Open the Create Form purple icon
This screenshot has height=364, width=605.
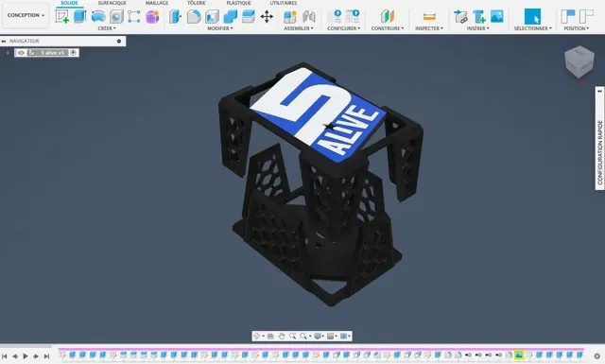pos(152,17)
